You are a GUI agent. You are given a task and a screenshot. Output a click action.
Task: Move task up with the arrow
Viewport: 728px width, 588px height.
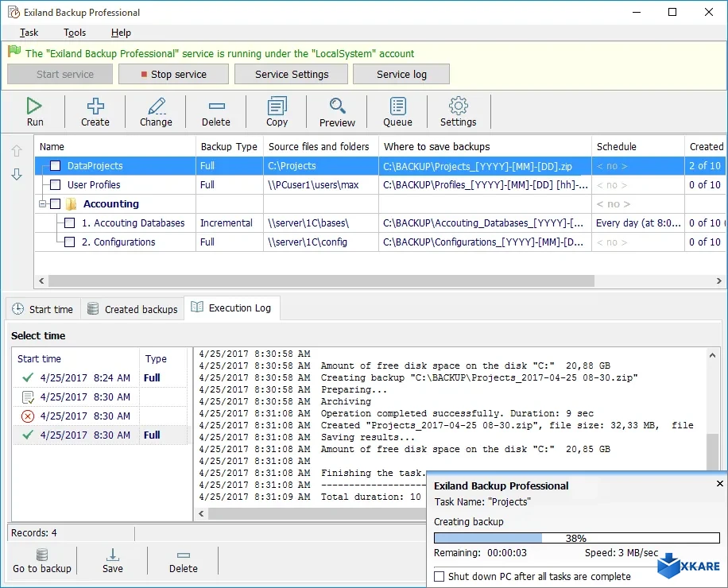tap(17, 151)
